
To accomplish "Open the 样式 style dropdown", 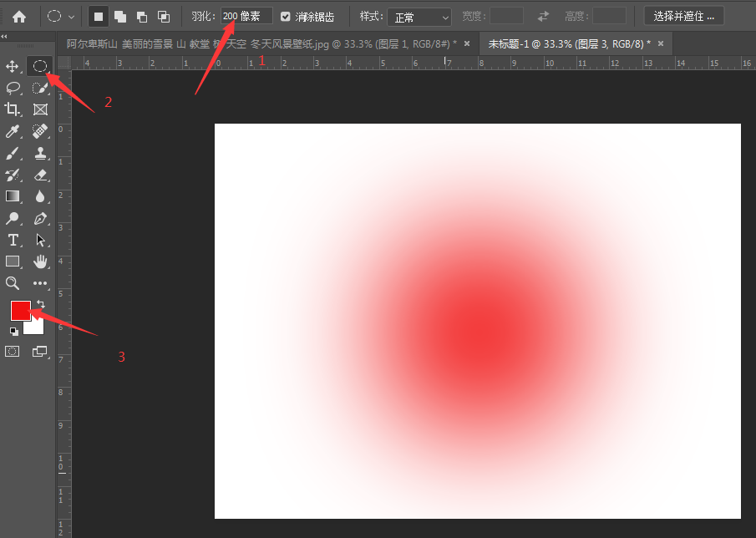I will (x=419, y=18).
